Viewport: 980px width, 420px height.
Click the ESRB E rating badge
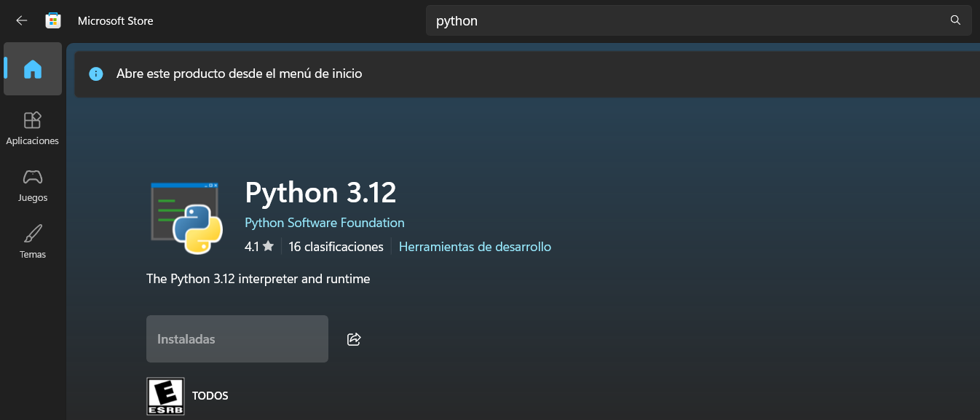[x=165, y=396]
